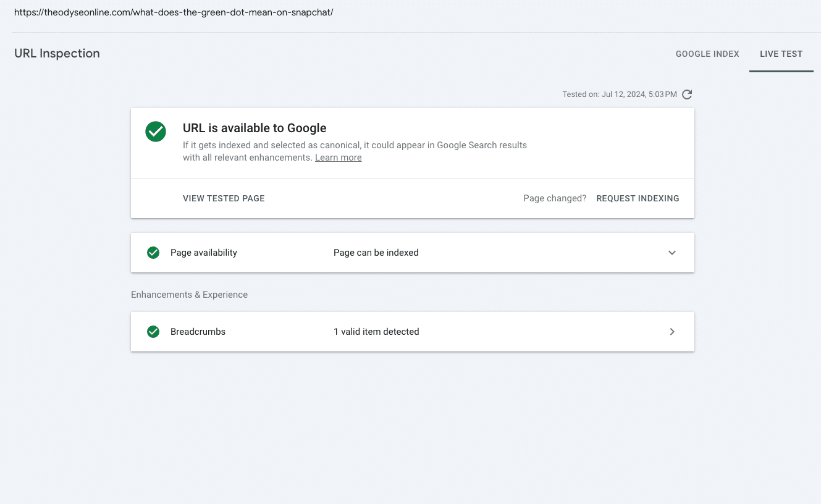Select the Live Test tab

tap(781, 54)
